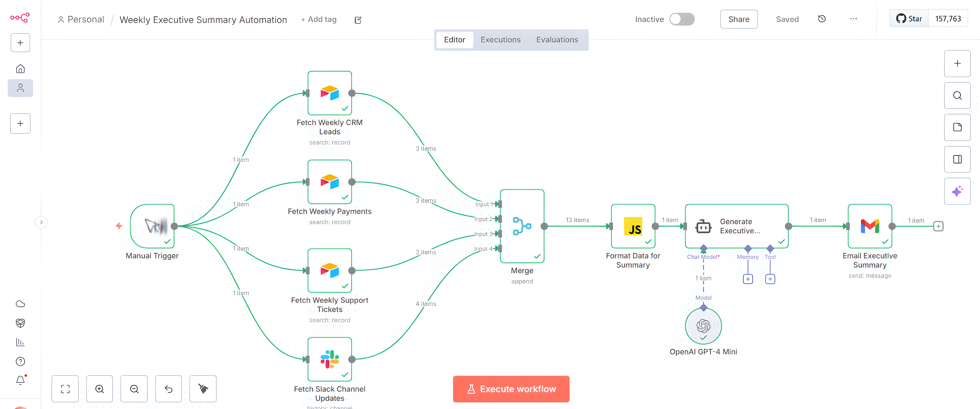Open the insights bar chart icon
Screen dimensions: 980x409
(x=20, y=342)
